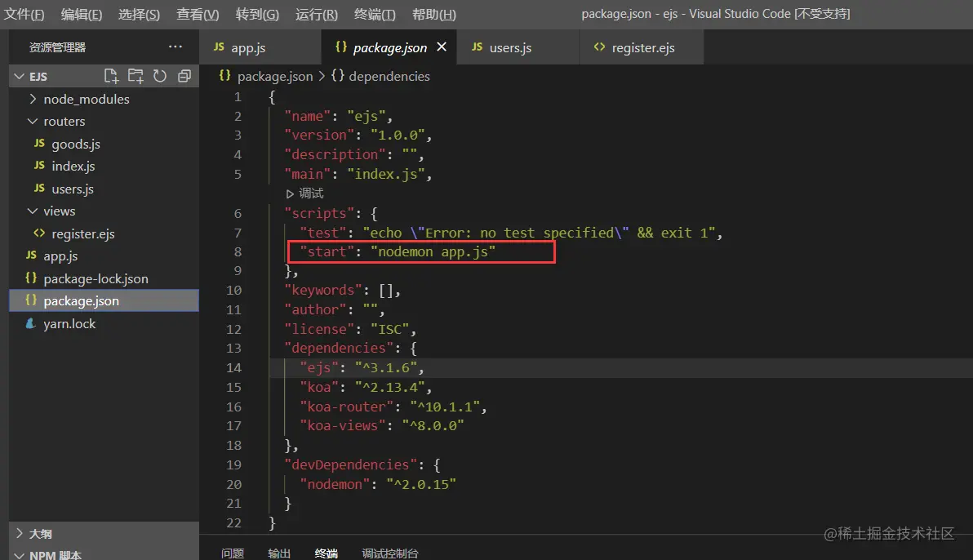Click line number 14 in the gutter
This screenshot has height=560, width=973.
pos(233,367)
